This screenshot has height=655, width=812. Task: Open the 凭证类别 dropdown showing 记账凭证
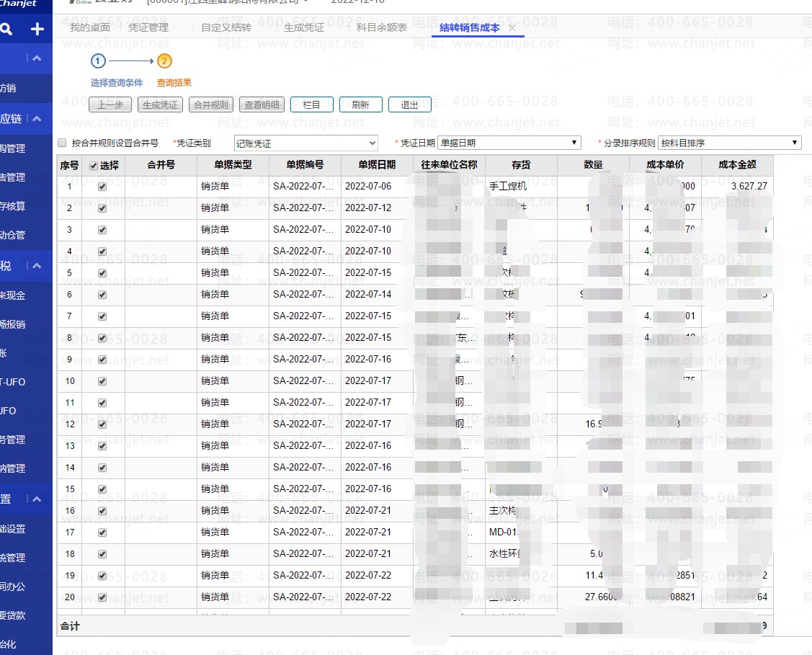(x=305, y=143)
